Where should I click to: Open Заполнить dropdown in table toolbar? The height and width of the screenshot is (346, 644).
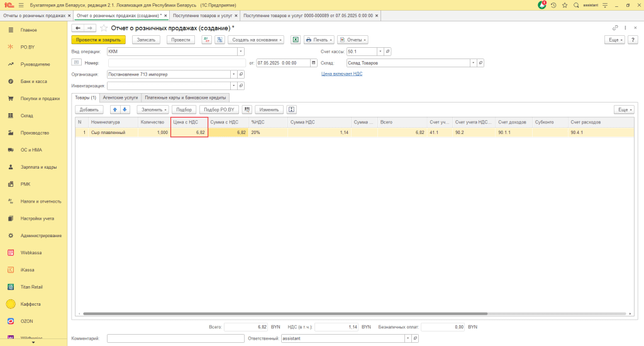point(153,109)
